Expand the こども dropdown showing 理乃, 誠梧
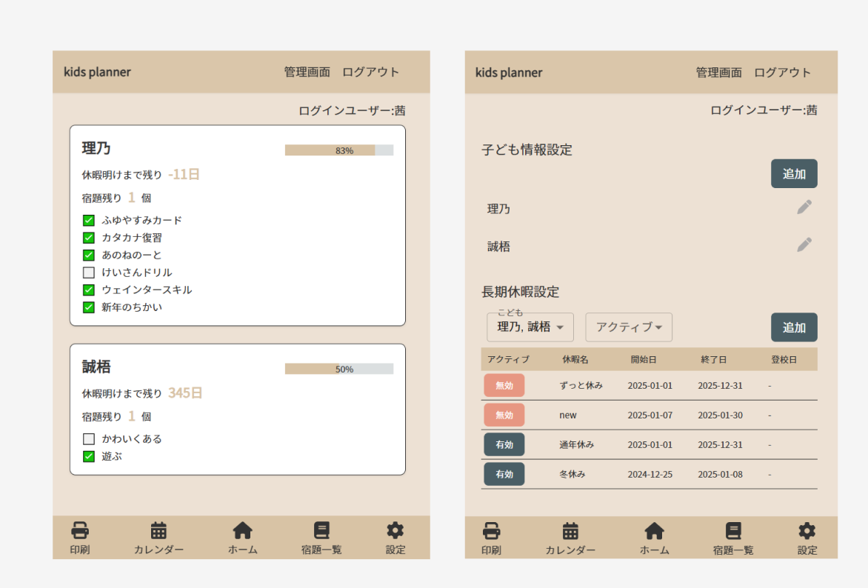The image size is (868, 588). tap(530, 327)
